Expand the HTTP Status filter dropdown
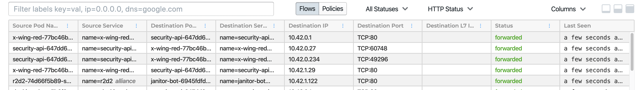The height and width of the screenshot is (90, 644). tap(450, 9)
